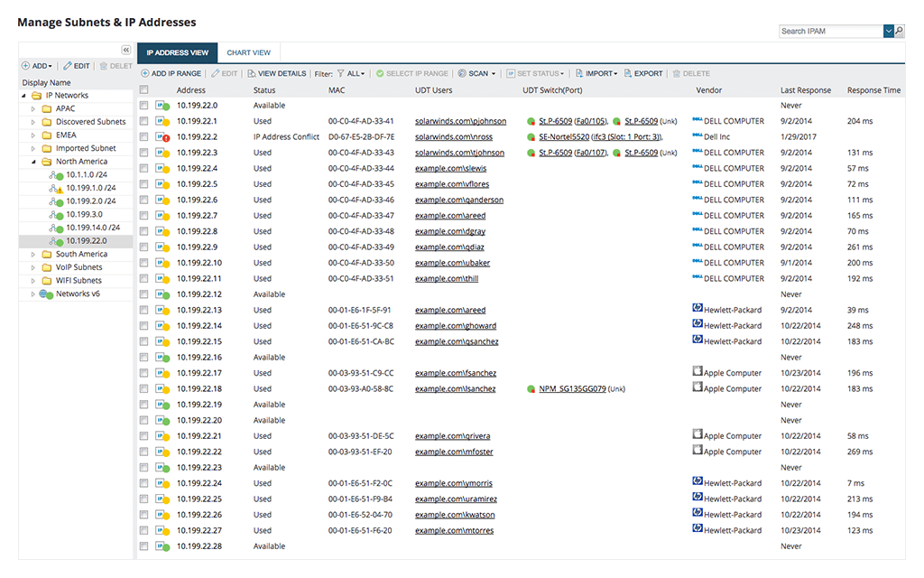The image size is (924, 578).
Task: Click the Edit pencil above the subnet tree
Action: 73,65
